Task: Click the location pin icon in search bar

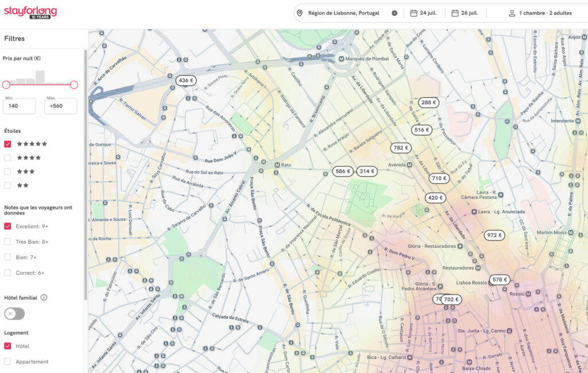Action: click(300, 13)
